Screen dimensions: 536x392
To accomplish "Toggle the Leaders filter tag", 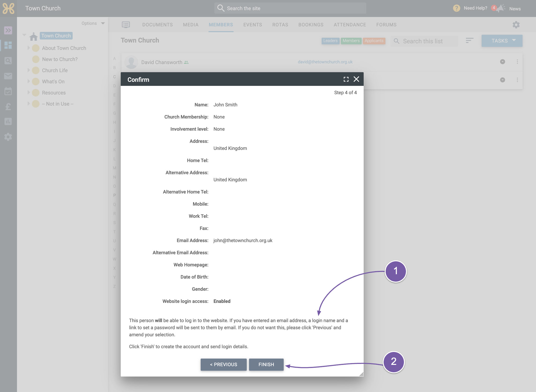I will click(x=330, y=41).
